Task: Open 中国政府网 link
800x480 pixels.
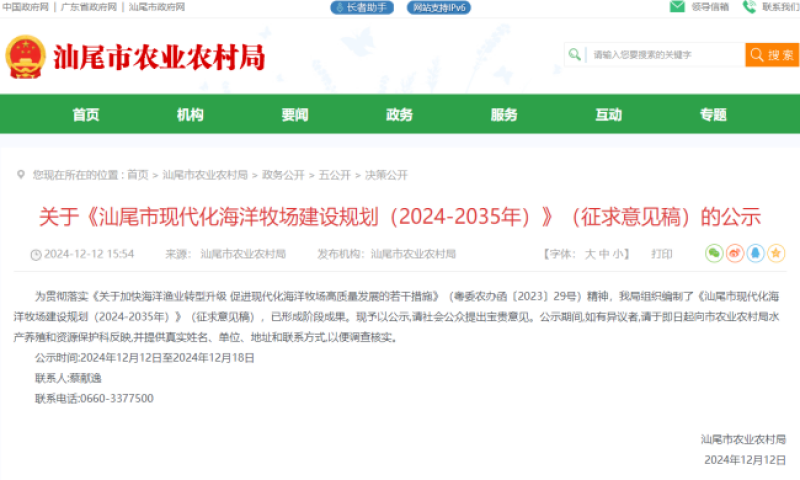Action: point(26,7)
